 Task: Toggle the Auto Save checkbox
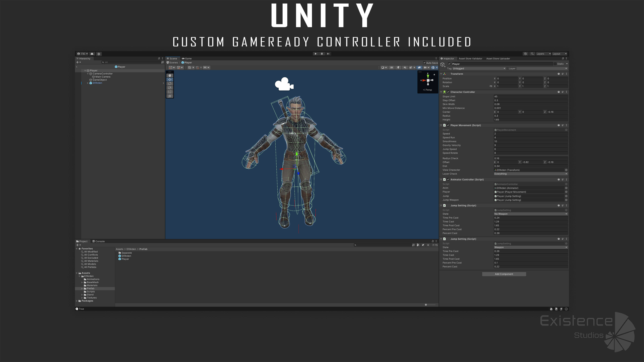pyautogui.click(x=424, y=63)
